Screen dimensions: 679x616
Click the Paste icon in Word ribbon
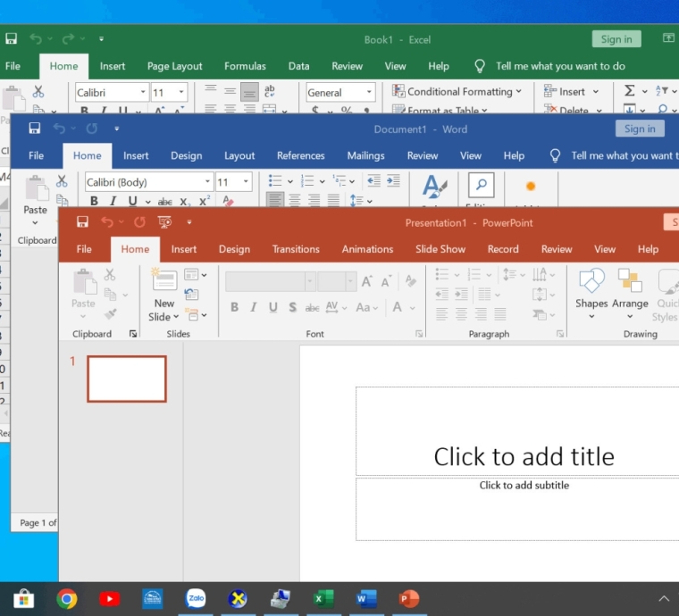37,188
